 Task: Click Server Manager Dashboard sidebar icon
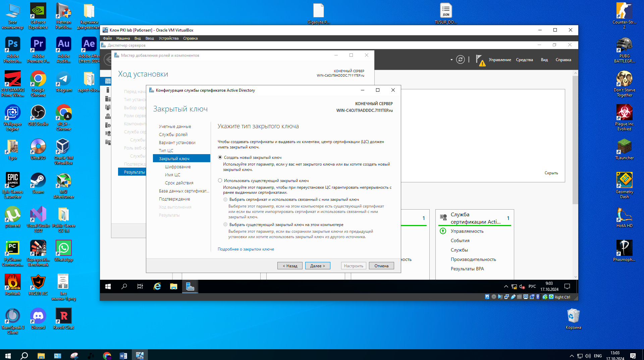click(x=108, y=81)
